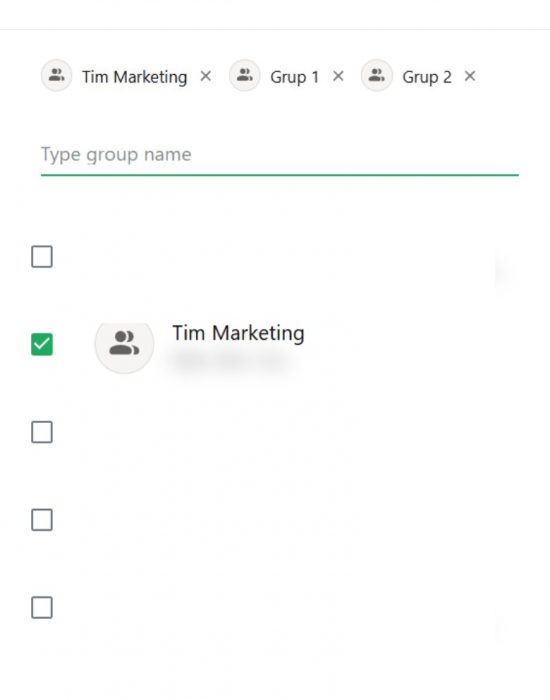The width and height of the screenshot is (550, 700).
Task: Click the thin divider line above the chips
Action: [x=275, y=30]
